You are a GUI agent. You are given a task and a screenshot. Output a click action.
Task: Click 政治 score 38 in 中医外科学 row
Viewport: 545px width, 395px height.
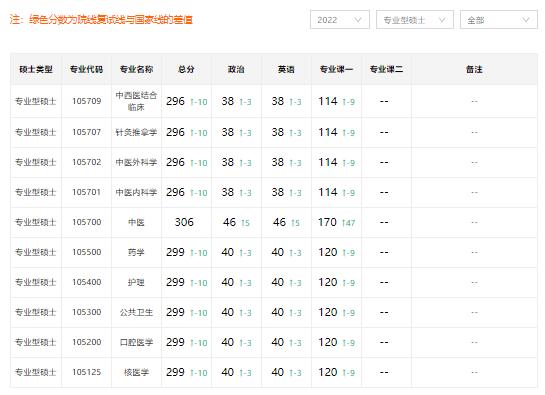228,162
